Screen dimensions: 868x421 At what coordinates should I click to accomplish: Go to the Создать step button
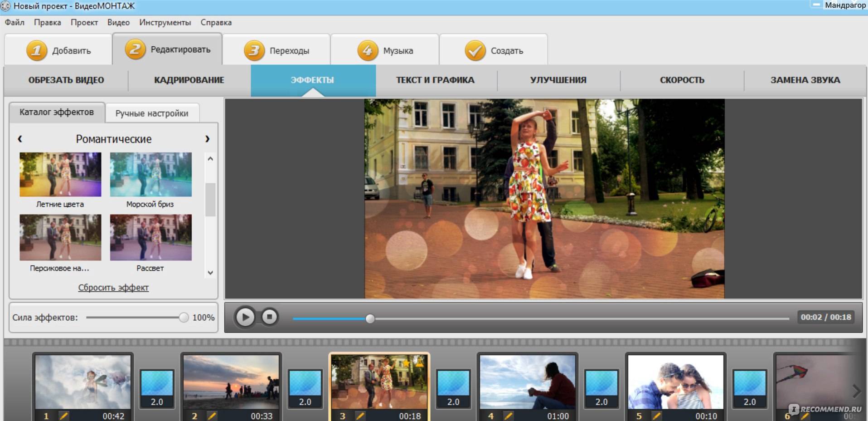coord(494,50)
